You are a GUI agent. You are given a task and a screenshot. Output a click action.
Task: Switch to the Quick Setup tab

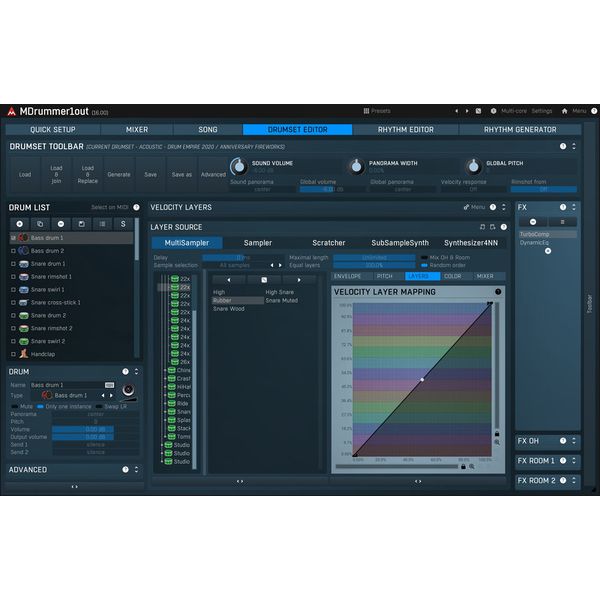(53, 130)
